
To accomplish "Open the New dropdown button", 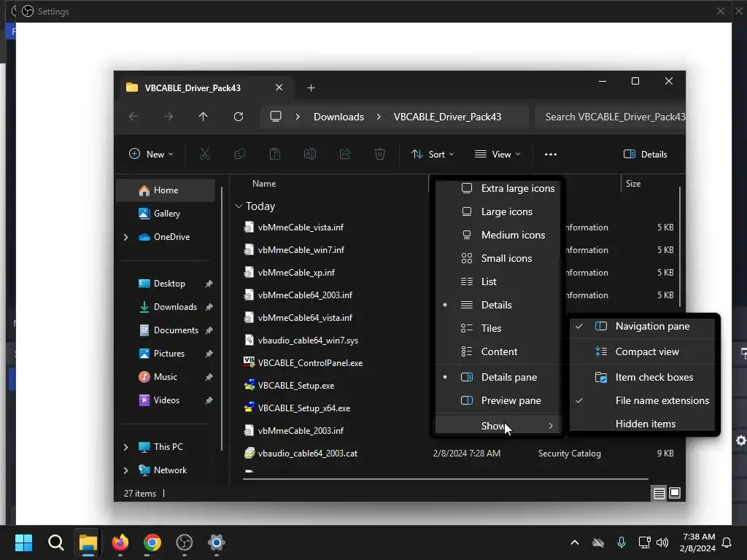I will pyautogui.click(x=151, y=155).
